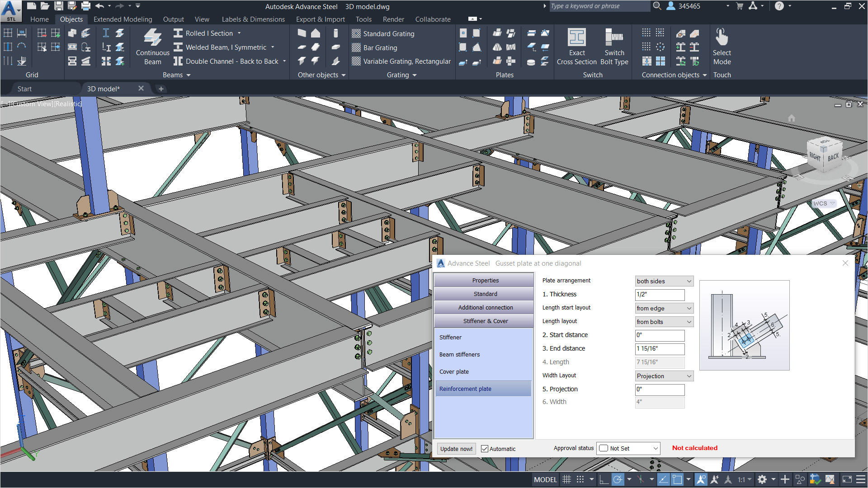The height and width of the screenshot is (488, 868).
Task: Toggle grid display in status bar
Action: tap(566, 479)
